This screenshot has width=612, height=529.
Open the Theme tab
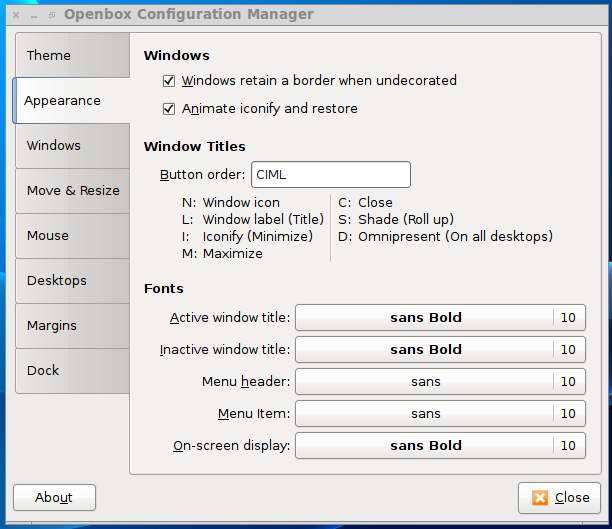coord(73,55)
